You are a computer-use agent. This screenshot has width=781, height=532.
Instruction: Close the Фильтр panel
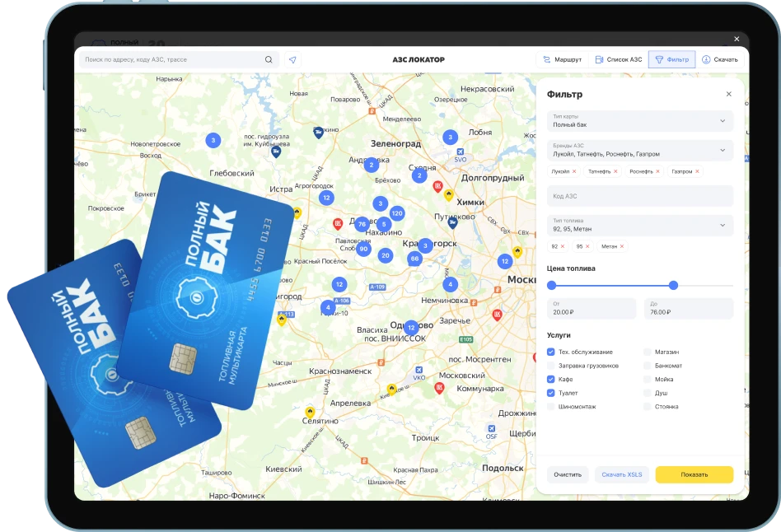(x=729, y=94)
